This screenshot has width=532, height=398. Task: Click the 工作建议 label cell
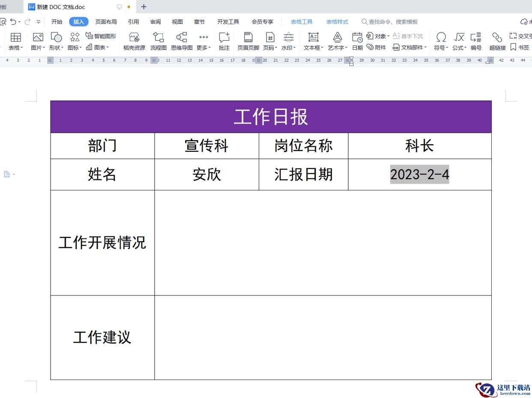pos(102,338)
